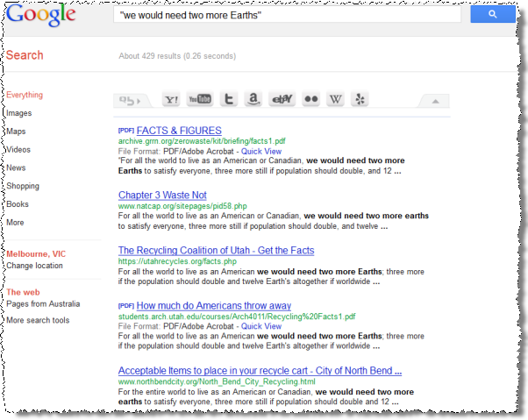Image resolution: width=528 pixels, height=420 pixels.
Task: Click the blue search magnifier button
Action: tap(493, 15)
